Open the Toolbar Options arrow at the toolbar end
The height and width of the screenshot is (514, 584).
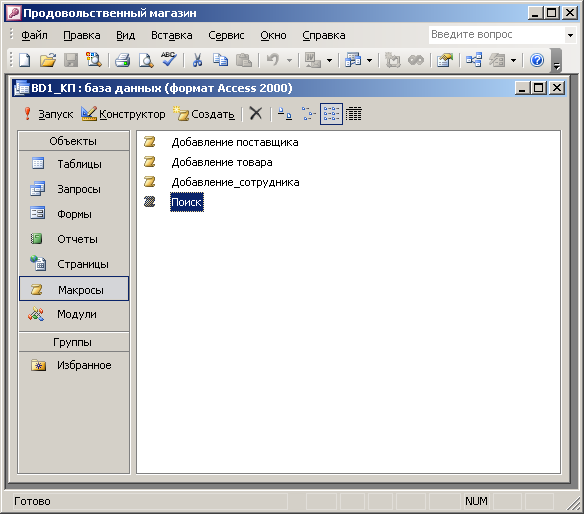(556, 60)
